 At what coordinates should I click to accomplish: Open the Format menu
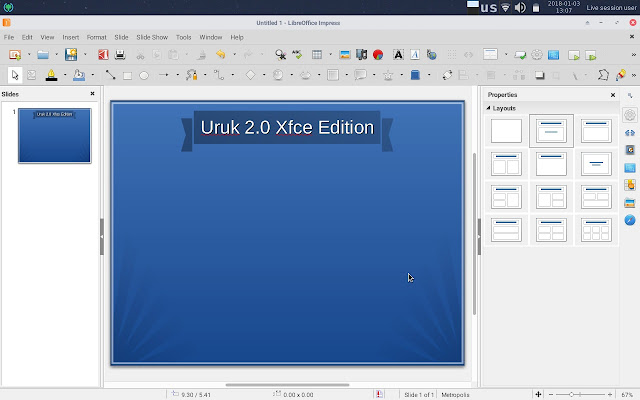(96, 37)
